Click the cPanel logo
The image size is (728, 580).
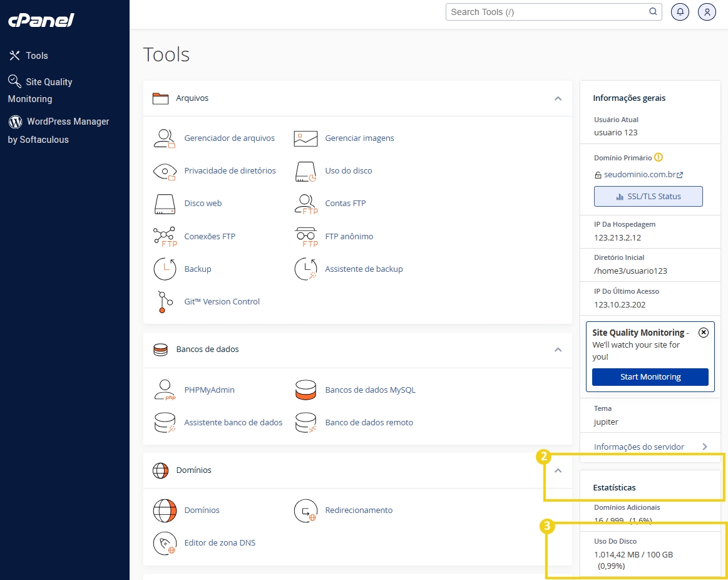(39, 19)
